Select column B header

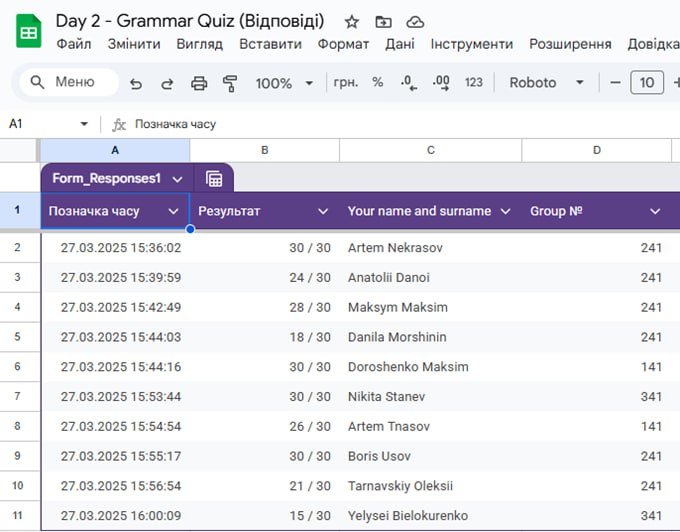[265, 150]
